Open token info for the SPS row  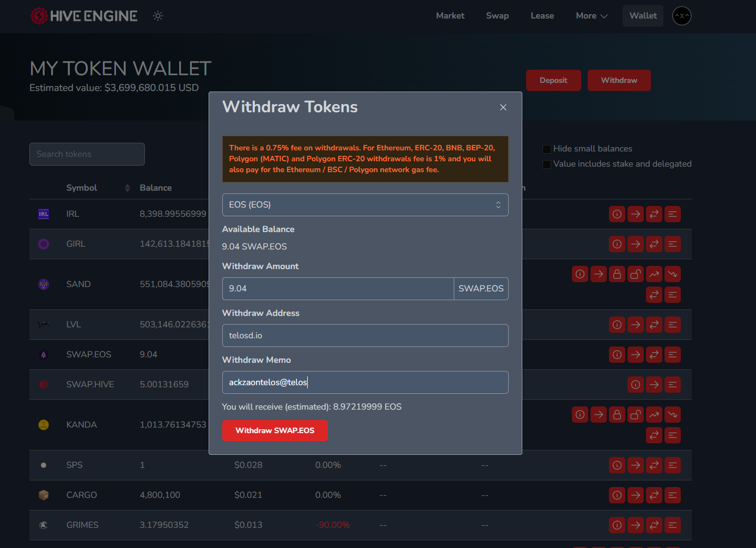pos(617,465)
